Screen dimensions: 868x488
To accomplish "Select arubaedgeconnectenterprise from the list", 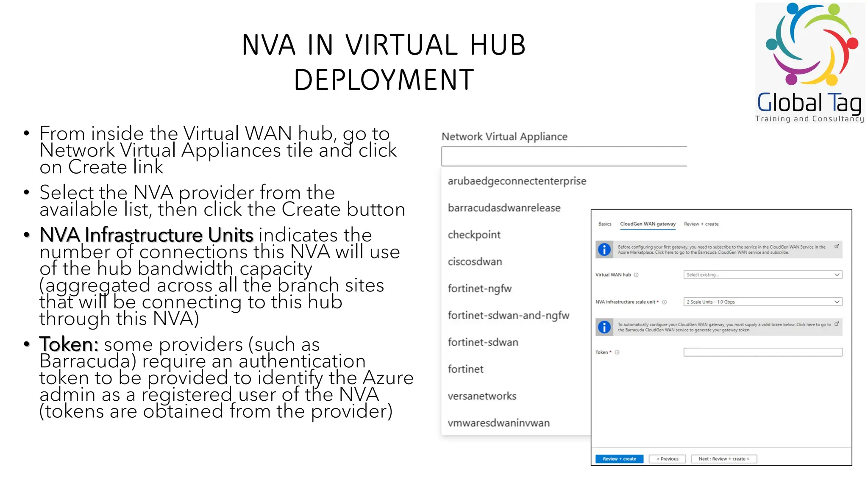I will 517,181.
